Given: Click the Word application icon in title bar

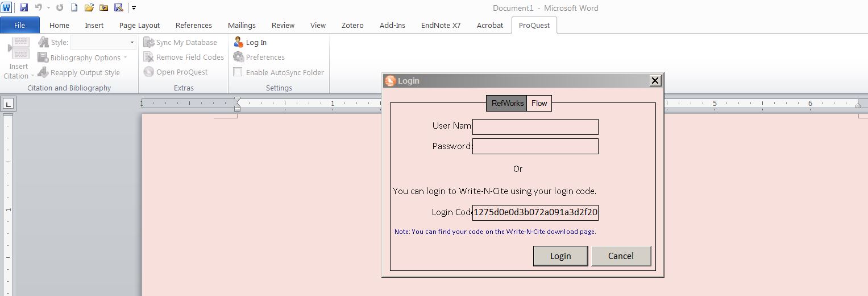Looking at the screenshot, I should pos(7,7).
